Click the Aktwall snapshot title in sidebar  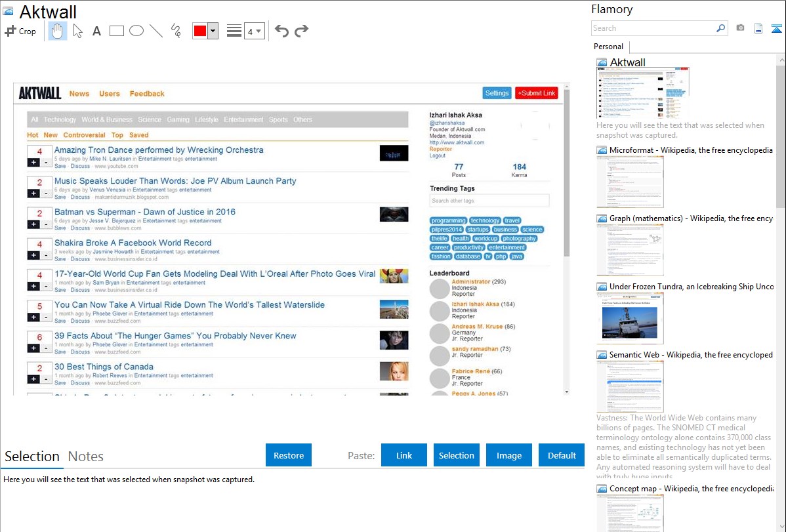tap(628, 62)
